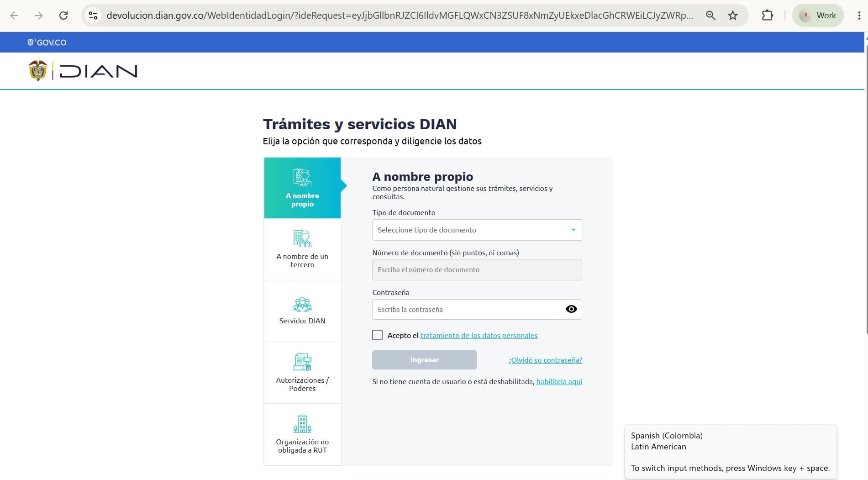
Task: Bookmark this page with the star icon
Action: (733, 16)
